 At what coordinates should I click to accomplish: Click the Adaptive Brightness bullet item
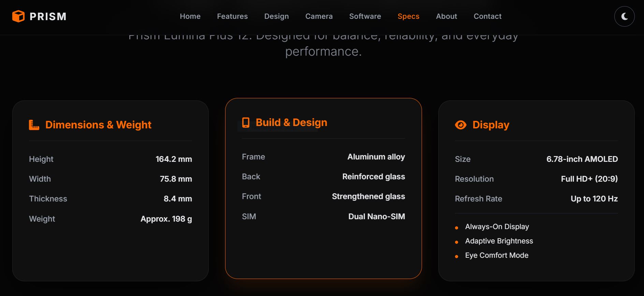click(499, 241)
